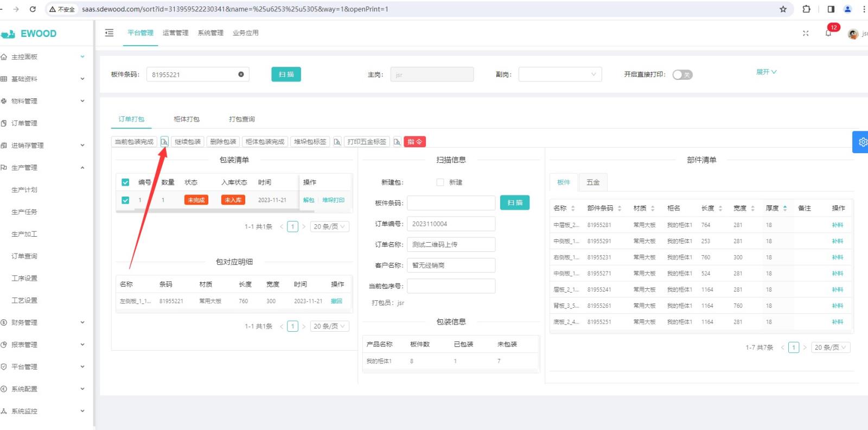The image size is (868, 430).
Task: Open the 系统管理 top menu
Action: (x=210, y=33)
